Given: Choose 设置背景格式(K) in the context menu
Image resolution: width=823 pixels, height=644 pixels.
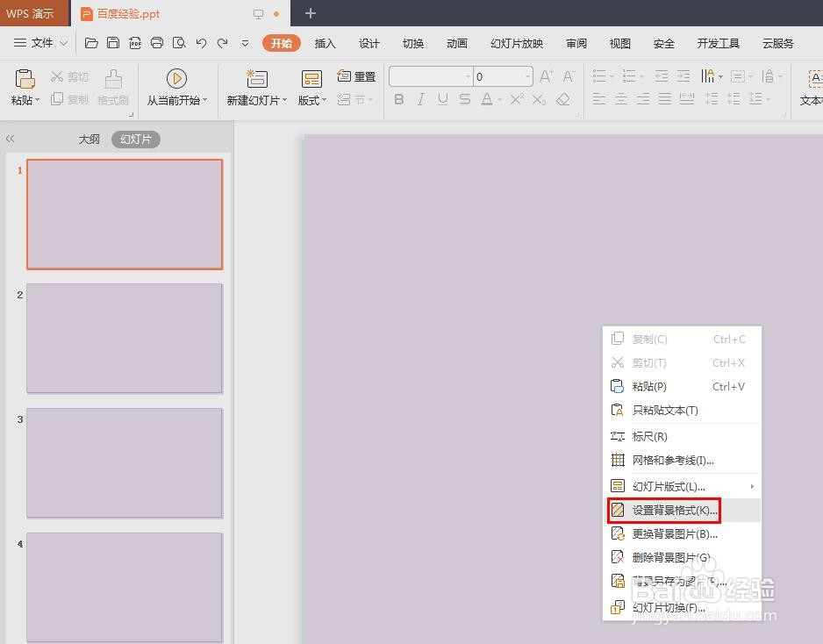Looking at the screenshot, I should pyautogui.click(x=683, y=510).
